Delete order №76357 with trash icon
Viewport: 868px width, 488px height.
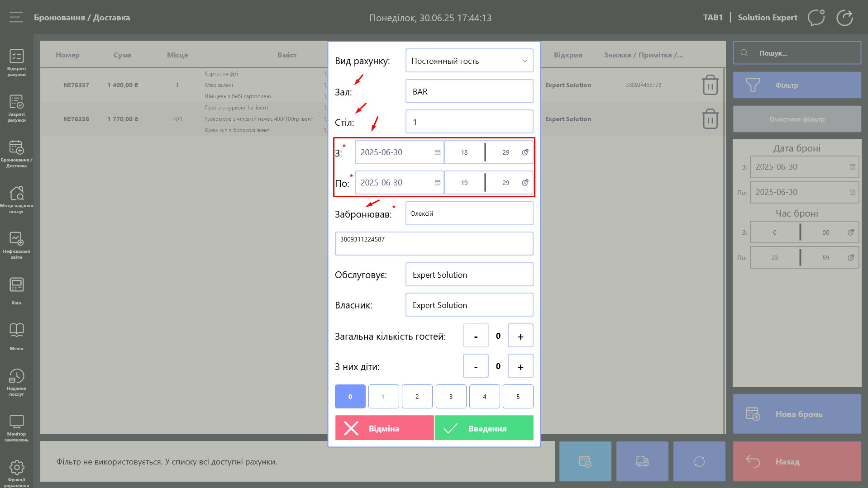tap(710, 85)
